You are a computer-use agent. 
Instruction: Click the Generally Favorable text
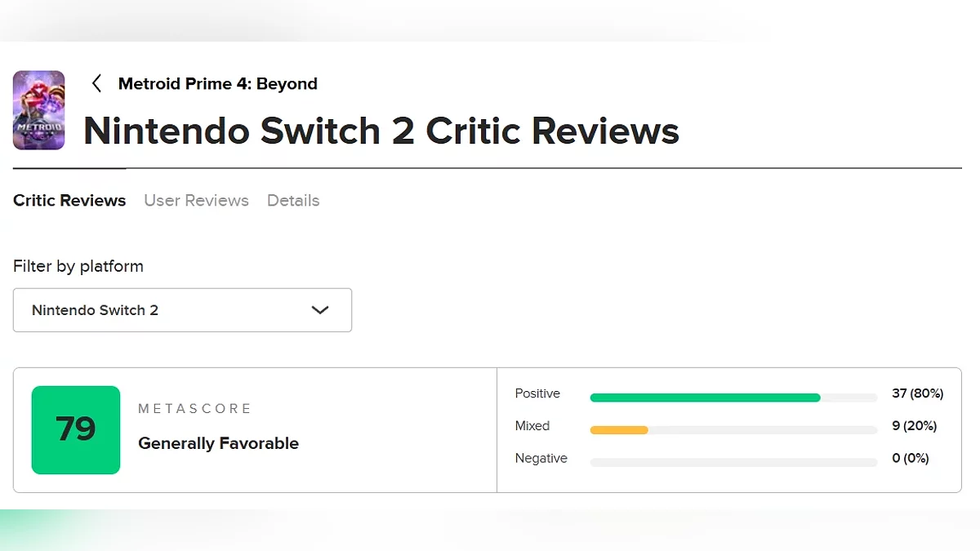(218, 443)
